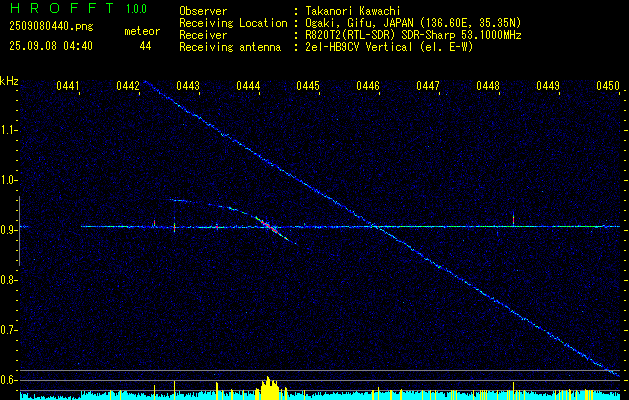Click the 0.7 kHz axis label
Screen dimensions: 629x400
click(x=7, y=330)
